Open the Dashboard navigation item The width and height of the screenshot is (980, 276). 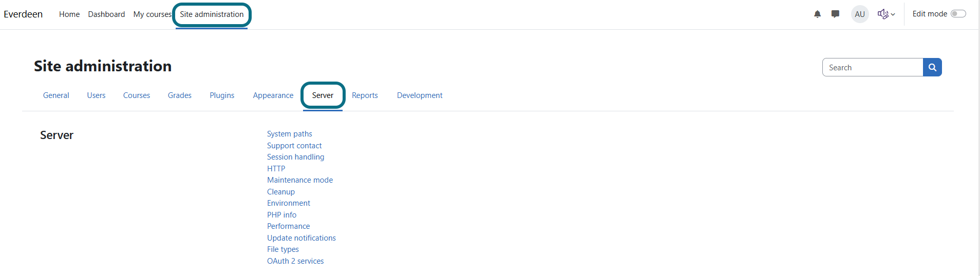pyautogui.click(x=106, y=14)
